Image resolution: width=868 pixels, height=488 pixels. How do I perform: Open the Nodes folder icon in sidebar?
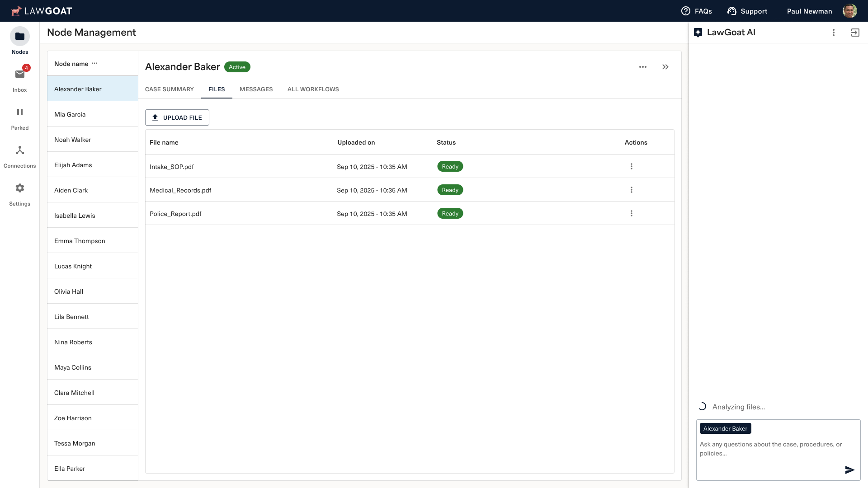tap(19, 36)
